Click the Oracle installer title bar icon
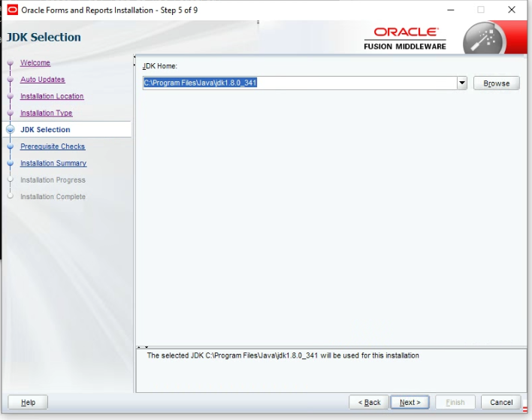Viewport: 532px width, 420px height. [12, 10]
